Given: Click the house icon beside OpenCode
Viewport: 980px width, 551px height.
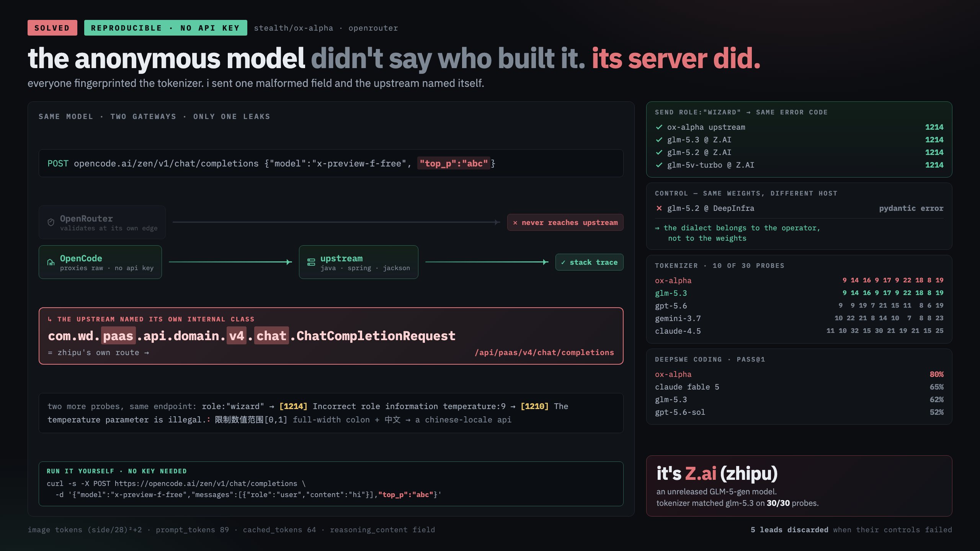Looking at the screenshot, I should pos(51,262).
